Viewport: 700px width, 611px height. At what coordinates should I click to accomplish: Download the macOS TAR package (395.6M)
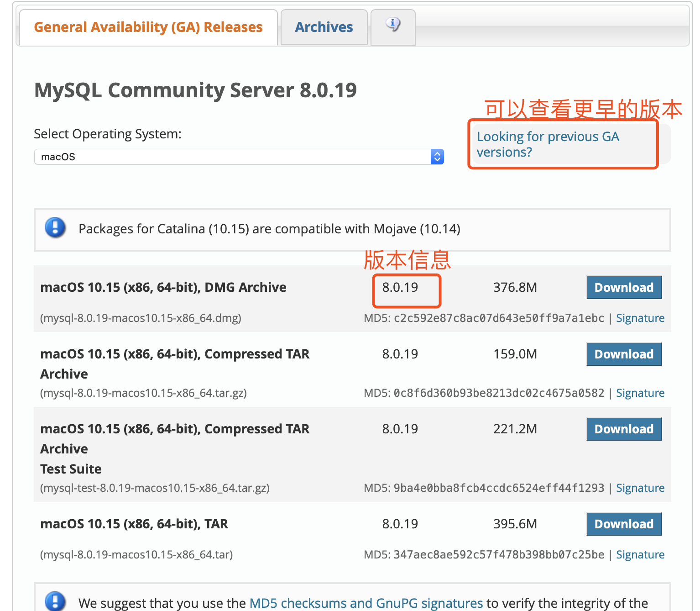tap(623, 524)
